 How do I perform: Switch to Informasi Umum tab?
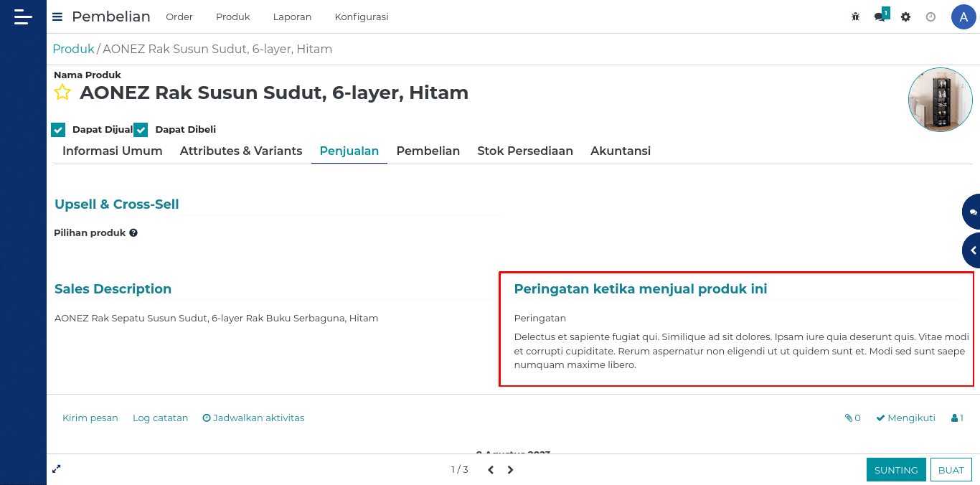(113, 151)
